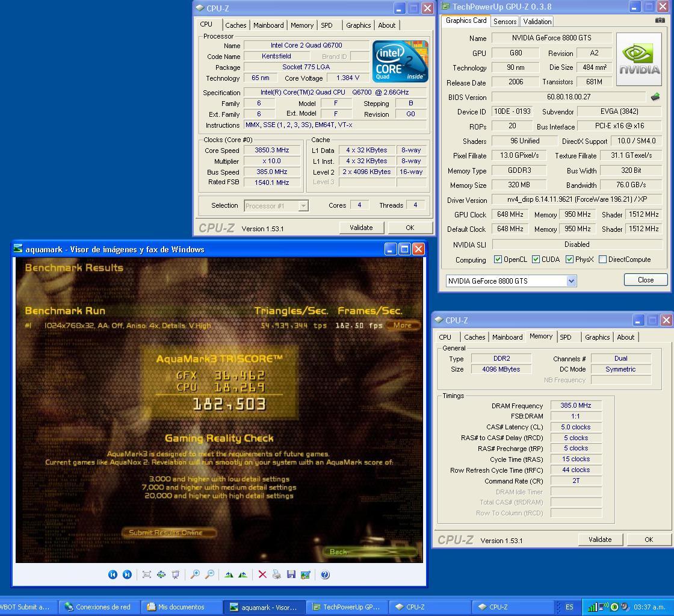The width and height of the screenshot is (674, 616).
Task: Click Submit Results Online in AquaMark
Action: point(168,532)
